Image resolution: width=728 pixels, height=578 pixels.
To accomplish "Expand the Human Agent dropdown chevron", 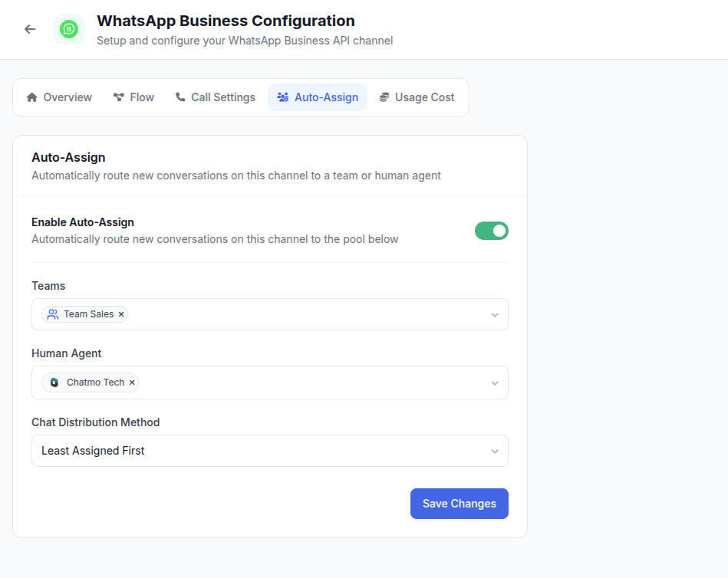I will pyautogui.click(x=495, y=383).
